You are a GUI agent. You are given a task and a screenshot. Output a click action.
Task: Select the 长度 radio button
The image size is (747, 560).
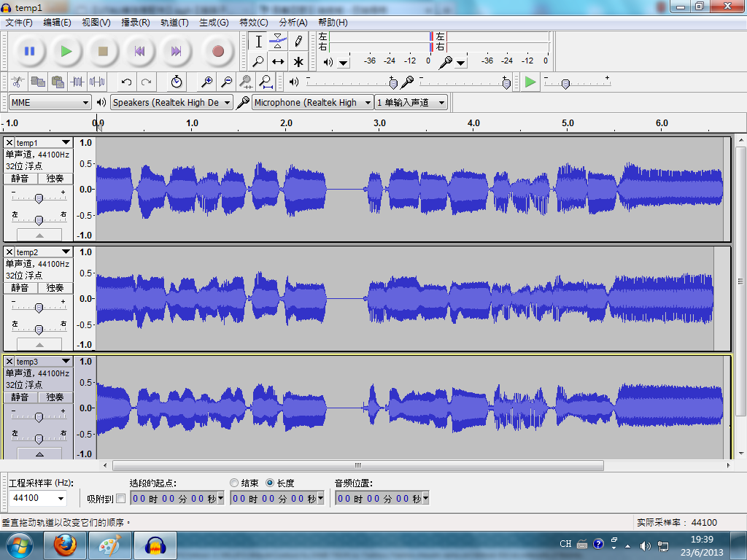pos(270,483)
